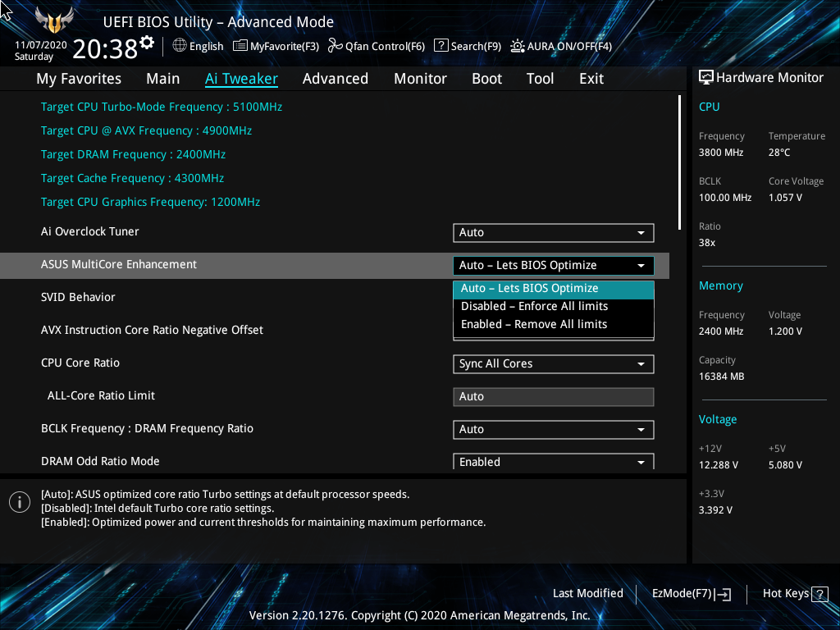Viewport: 840px width, 630px height.
Task: Click the Hot Keys question mark icon
Action: [819, 594]
